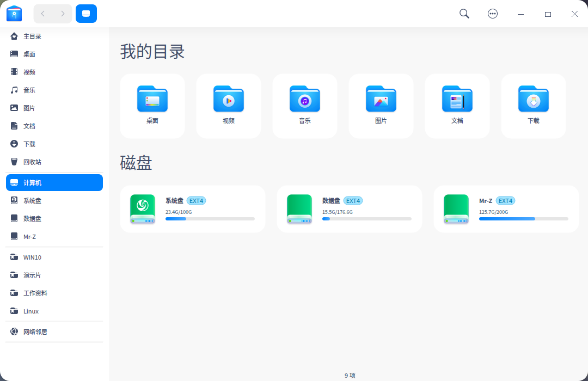Screen dimensions: 588x381
Task: Open 演示片 bookmark in the sidebar
Action: [54, 275]
